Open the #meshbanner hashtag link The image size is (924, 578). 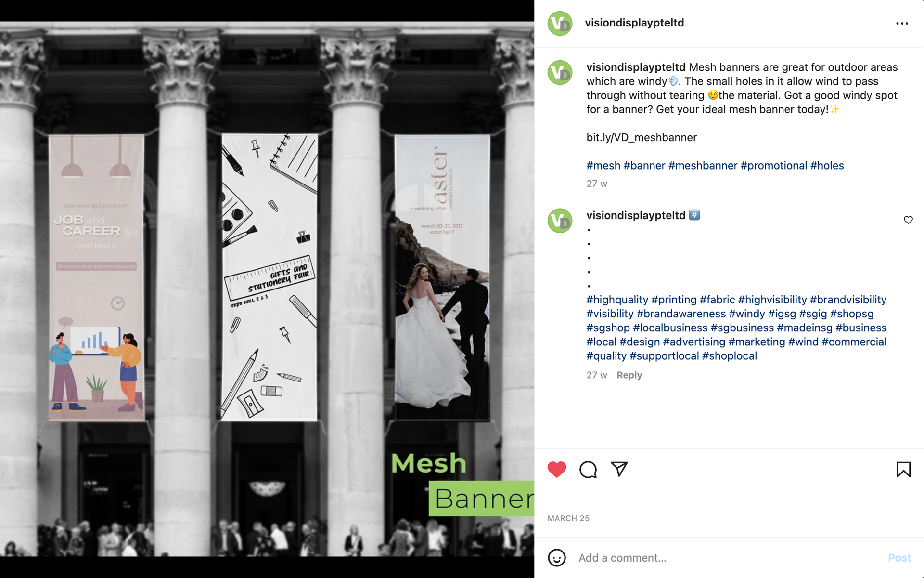coord(703,165)
